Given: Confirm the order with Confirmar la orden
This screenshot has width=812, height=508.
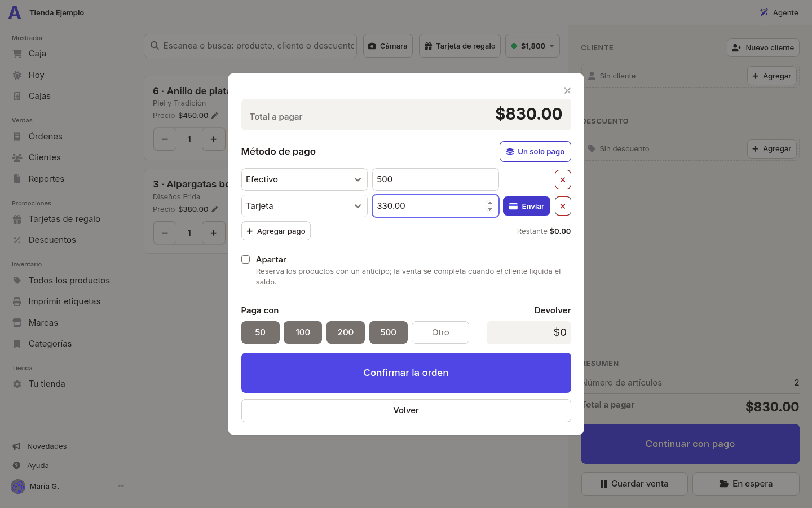Looking at the screenshot, I should pos(406,373).
